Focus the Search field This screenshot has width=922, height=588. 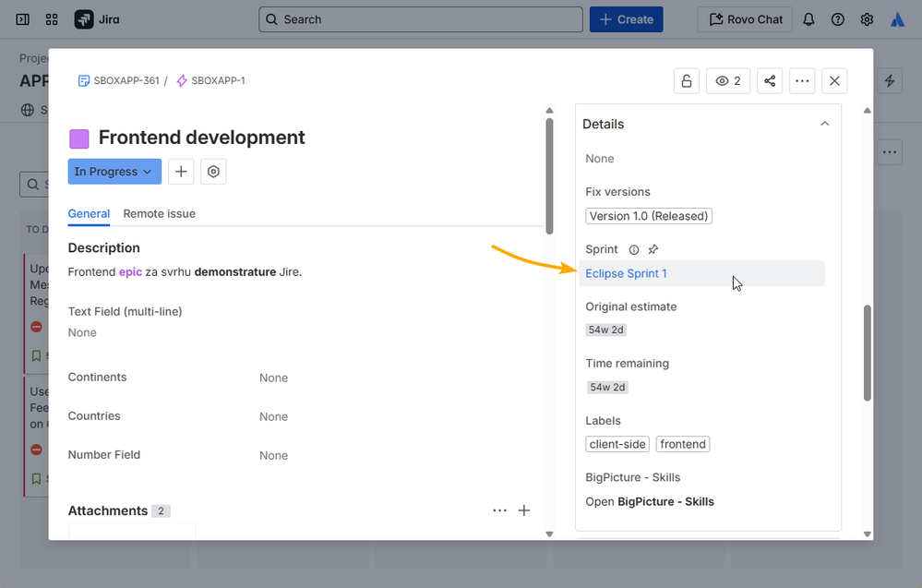tap(421, 19)
